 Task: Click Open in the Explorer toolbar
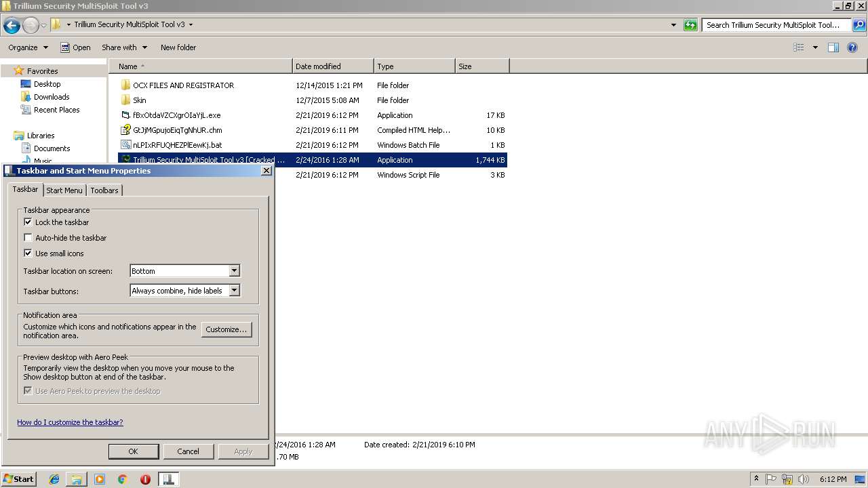click(x=75, y=47)
